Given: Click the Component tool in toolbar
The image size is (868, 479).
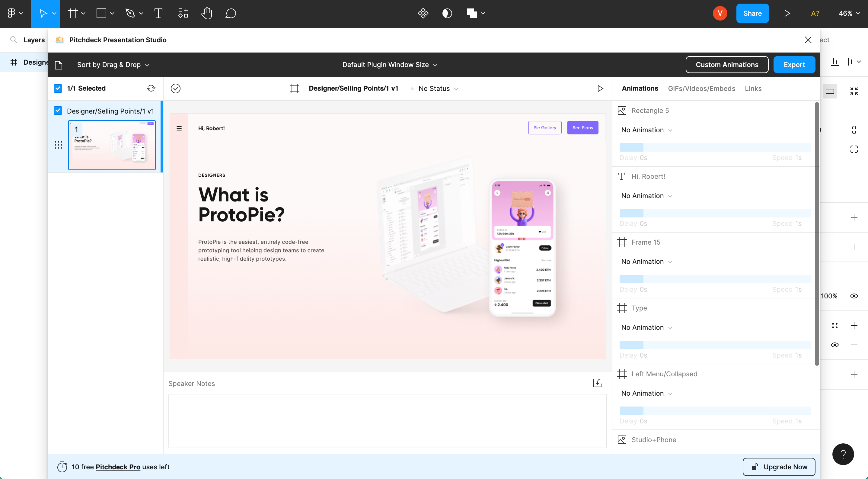Looking at the screenshot, I should (182, 14).
